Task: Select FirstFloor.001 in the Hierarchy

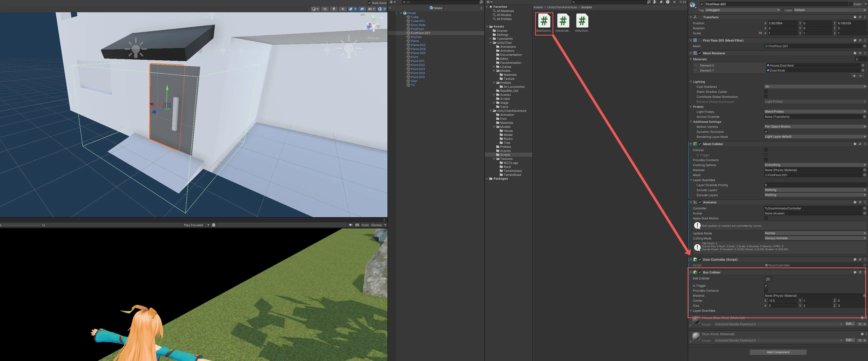Action: coord(420,33)
